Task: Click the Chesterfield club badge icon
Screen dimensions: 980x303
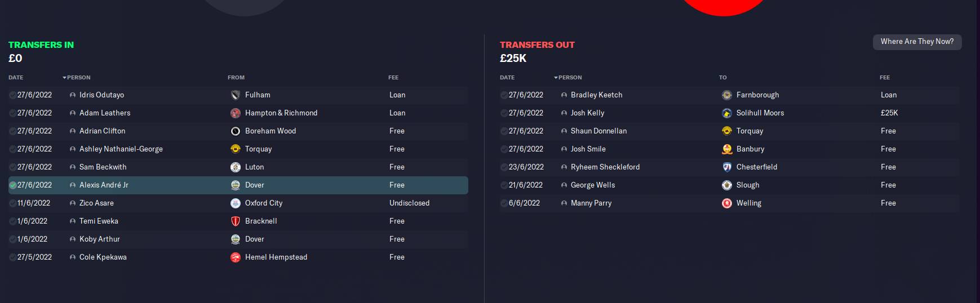Action: click(x=727, y=167)
